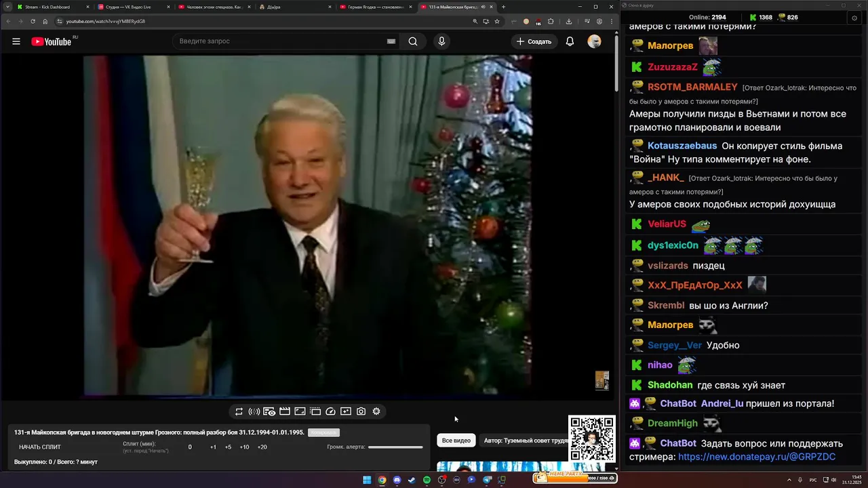The image size is (868, 488).
Task: Open Discord from the taskbar
Action: pyautogui.click(x=397, y=480)
